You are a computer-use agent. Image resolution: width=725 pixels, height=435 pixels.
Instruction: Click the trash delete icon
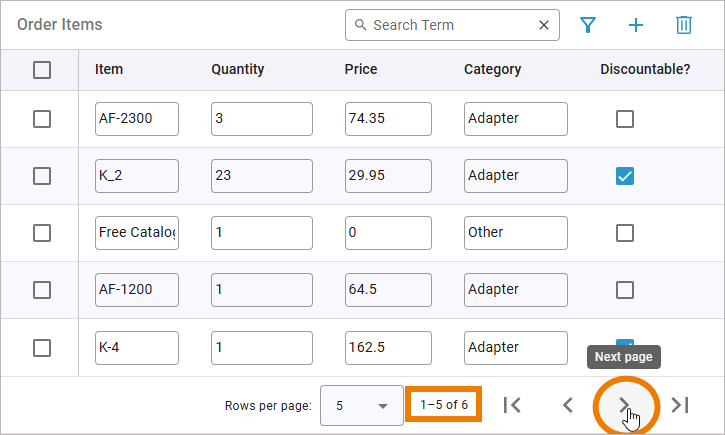coord(684,25)
